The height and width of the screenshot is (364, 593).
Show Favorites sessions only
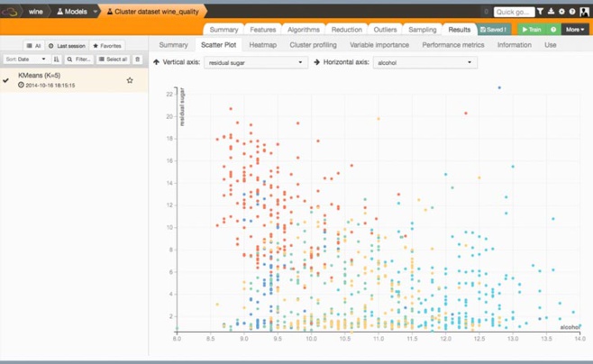pyautogui.click(x=107, y=45)
